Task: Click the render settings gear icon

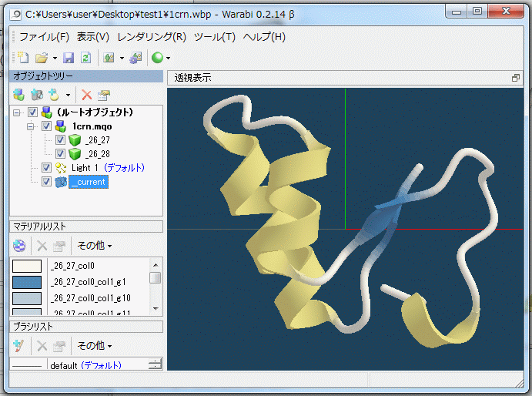Action: coord(136,58)
